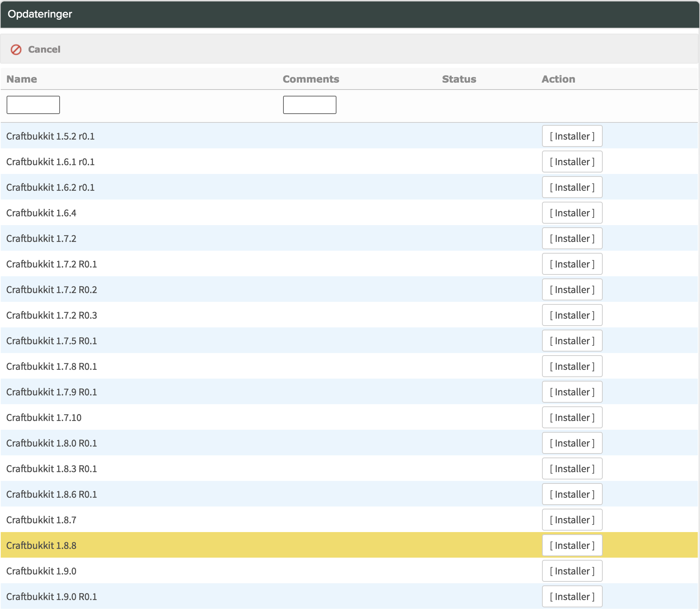Install highlighted Craftbukkit 1.8.8
Screen dimensions: 700x611
pyautogui.click(x=572, y=545)
